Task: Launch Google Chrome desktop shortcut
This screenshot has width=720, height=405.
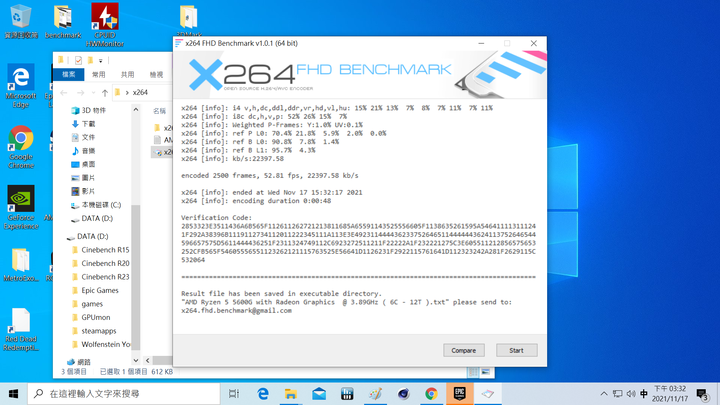Action: tap(21, 147)
